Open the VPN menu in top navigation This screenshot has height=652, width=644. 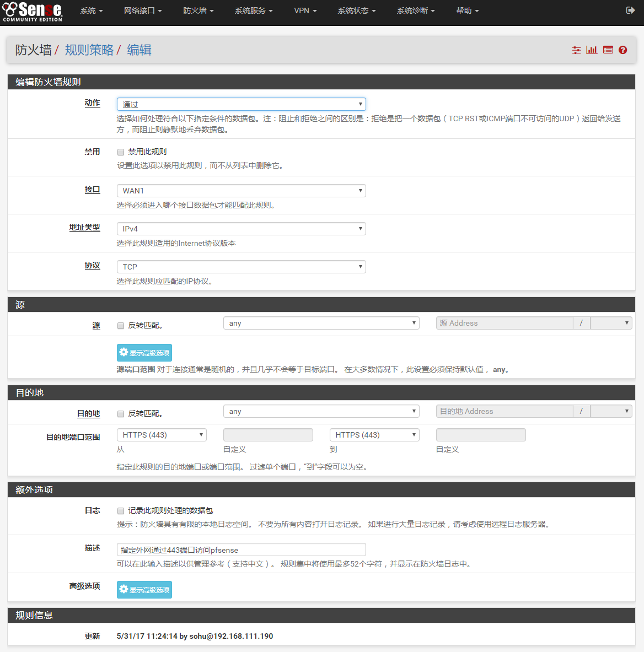(305, 10)
